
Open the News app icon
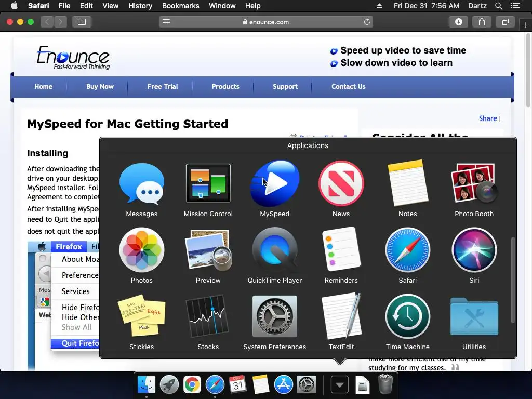click(341, 183)
